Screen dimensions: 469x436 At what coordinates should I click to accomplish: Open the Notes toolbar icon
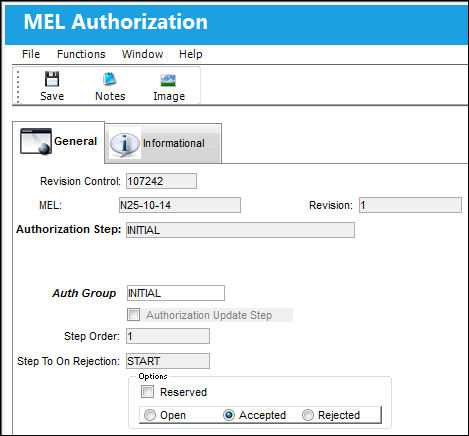pyautogui.click(x=109, y=79)
